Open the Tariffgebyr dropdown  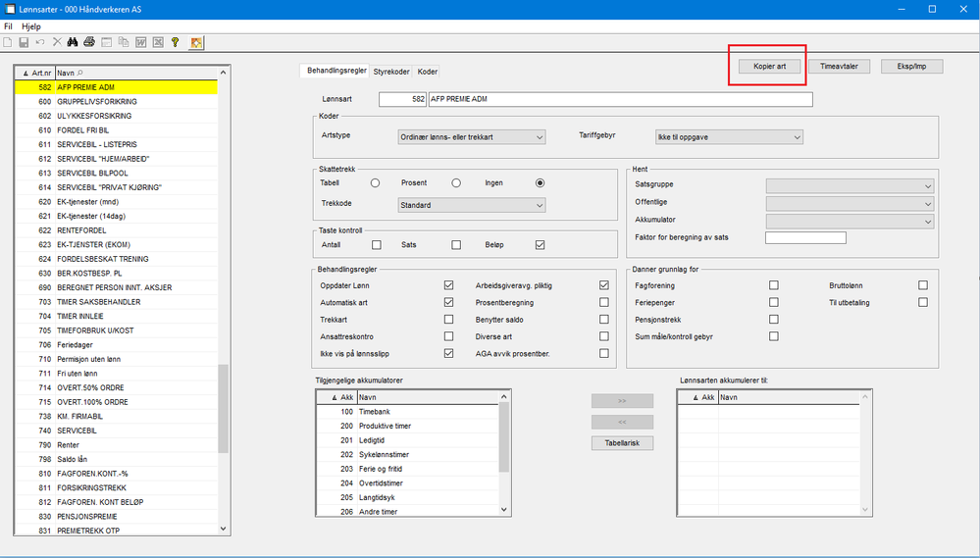tap(729, 137)
